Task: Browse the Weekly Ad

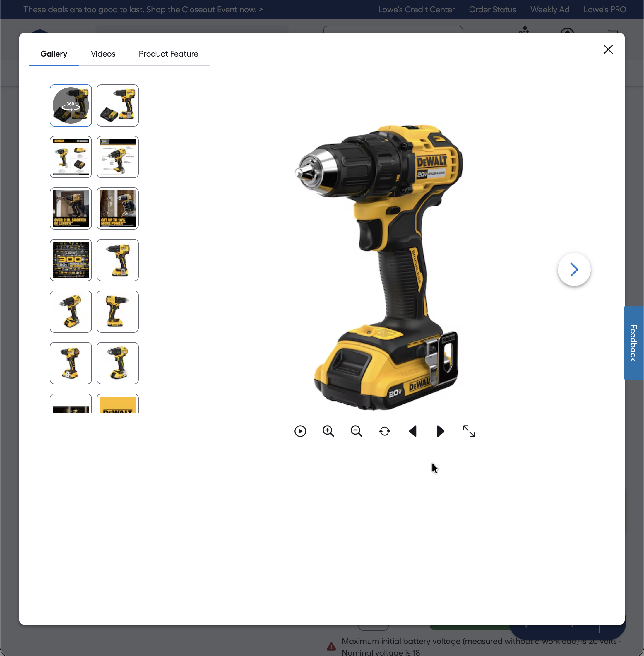Action: point(550,9)
